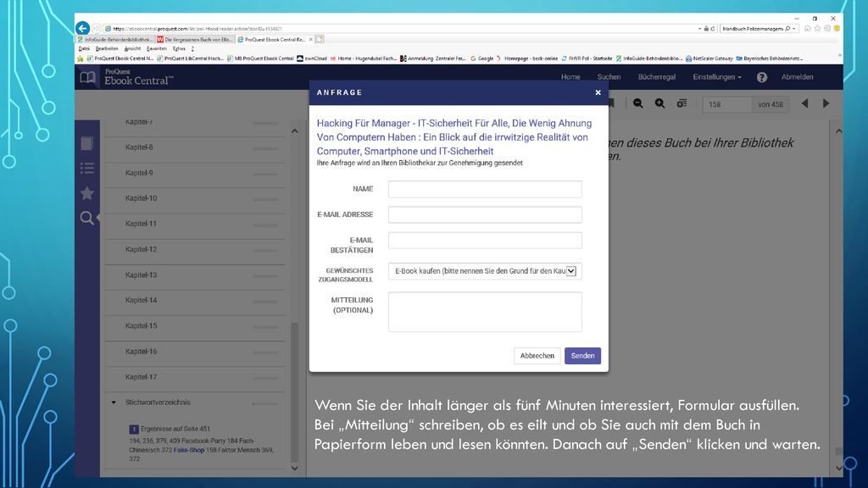Go to the previous page arrow

tap(804, 103)
